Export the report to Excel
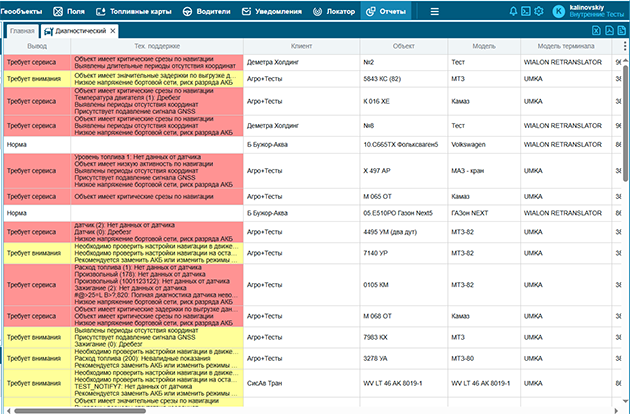The width and height of the screenshot is (630, 414). tap(596, 31)
